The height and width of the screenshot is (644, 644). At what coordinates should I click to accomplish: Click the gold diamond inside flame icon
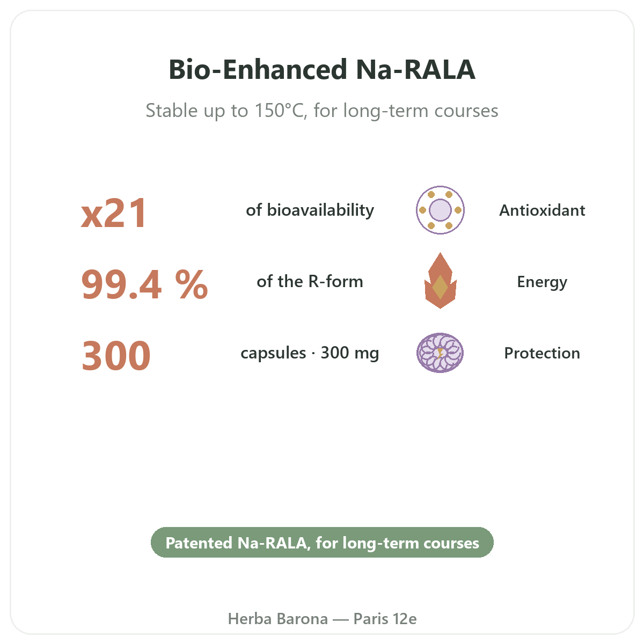pyautogui.click(x=440, y=287)
